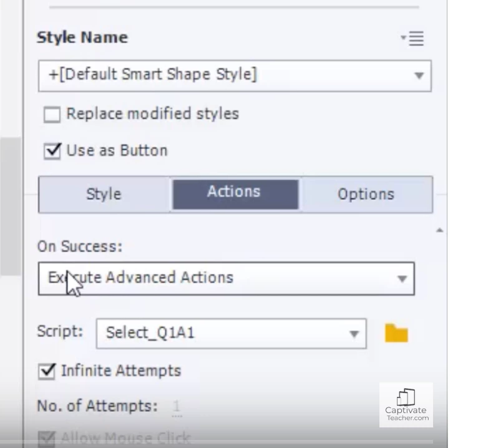This screenshot has width=478, height=448.
Task: Click the On Success dropdown arrow
Action: pyautogui.click(x=402, y=279)
